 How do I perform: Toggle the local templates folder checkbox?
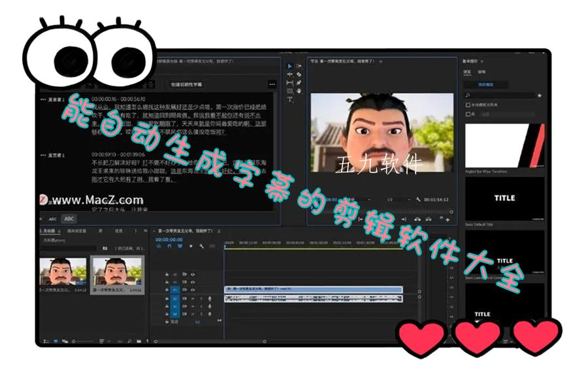tap(467, 105)
